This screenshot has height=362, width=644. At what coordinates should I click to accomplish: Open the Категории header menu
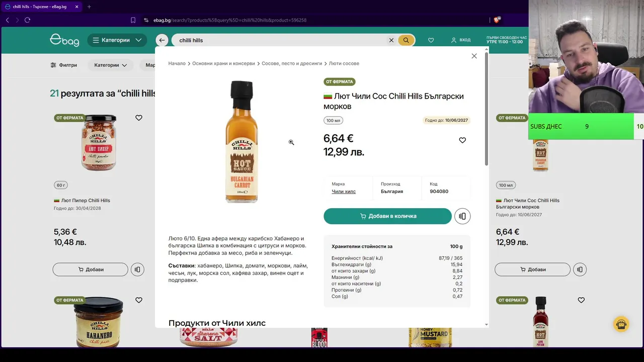click(x=117, y=40)
